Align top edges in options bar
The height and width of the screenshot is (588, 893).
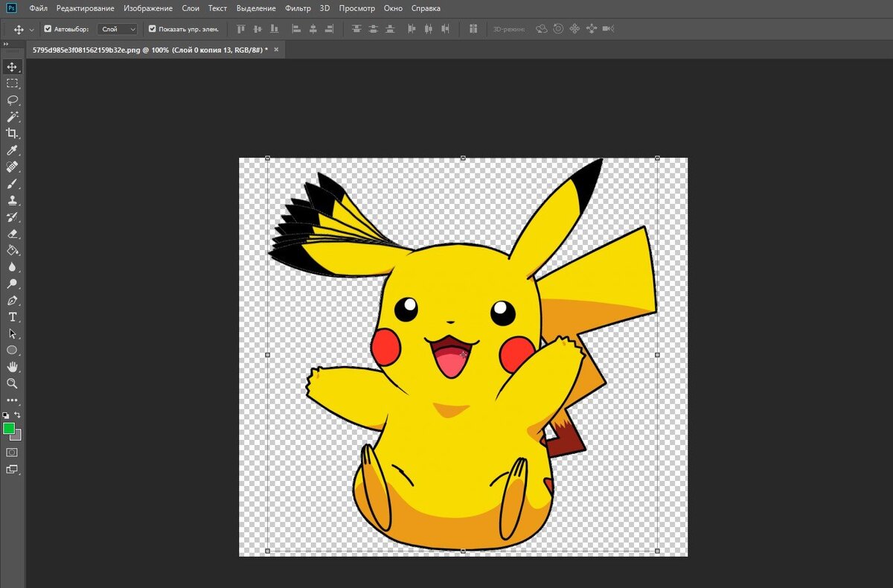click(x=240, y=29)
